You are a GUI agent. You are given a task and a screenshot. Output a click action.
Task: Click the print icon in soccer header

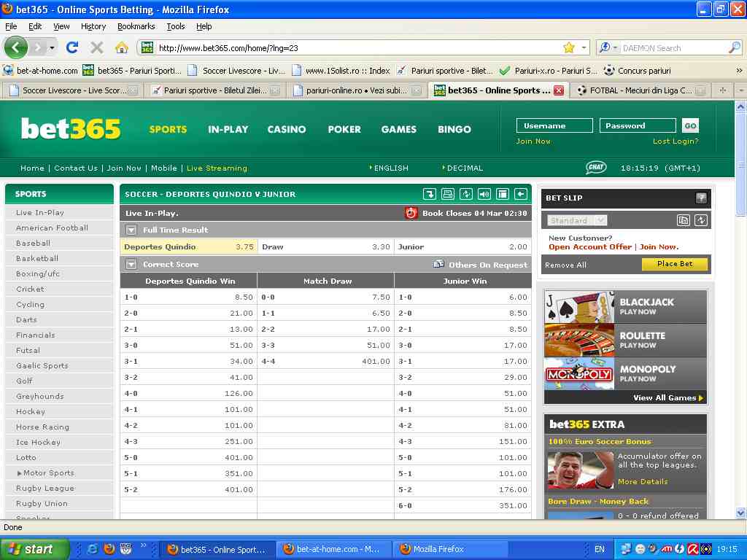[447, 194]
